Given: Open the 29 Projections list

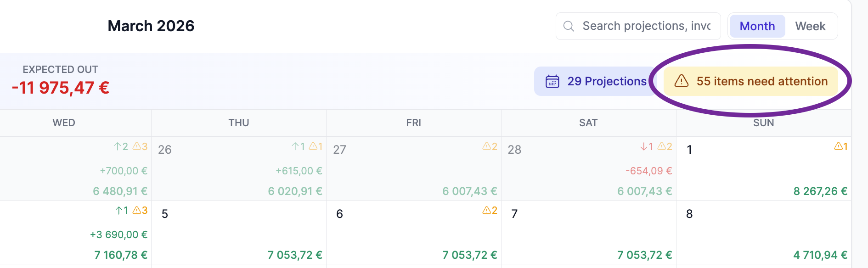Looking at the screenshot, I should 597,81.
